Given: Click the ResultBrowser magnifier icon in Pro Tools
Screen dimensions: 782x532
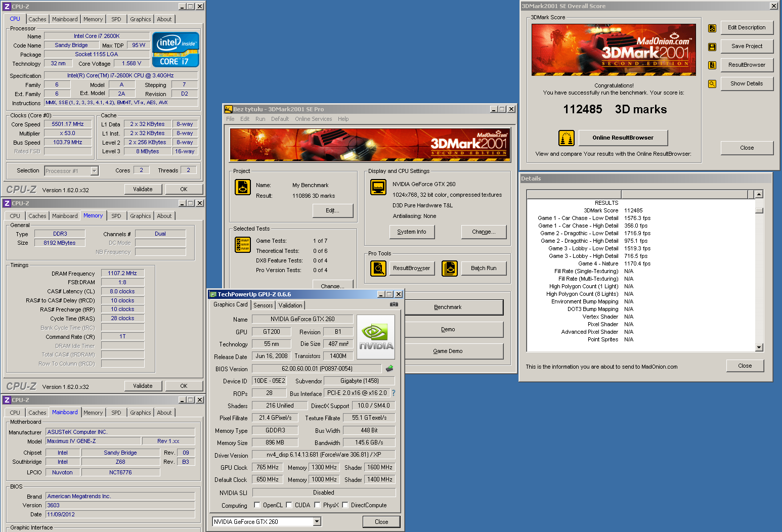Looking at the screenshot, I should tap(378, 268).
